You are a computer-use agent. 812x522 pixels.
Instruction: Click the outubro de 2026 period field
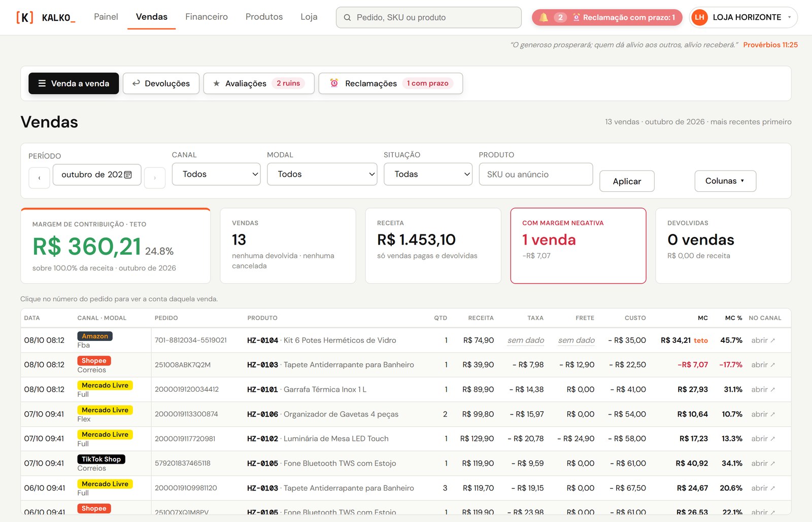97,175
